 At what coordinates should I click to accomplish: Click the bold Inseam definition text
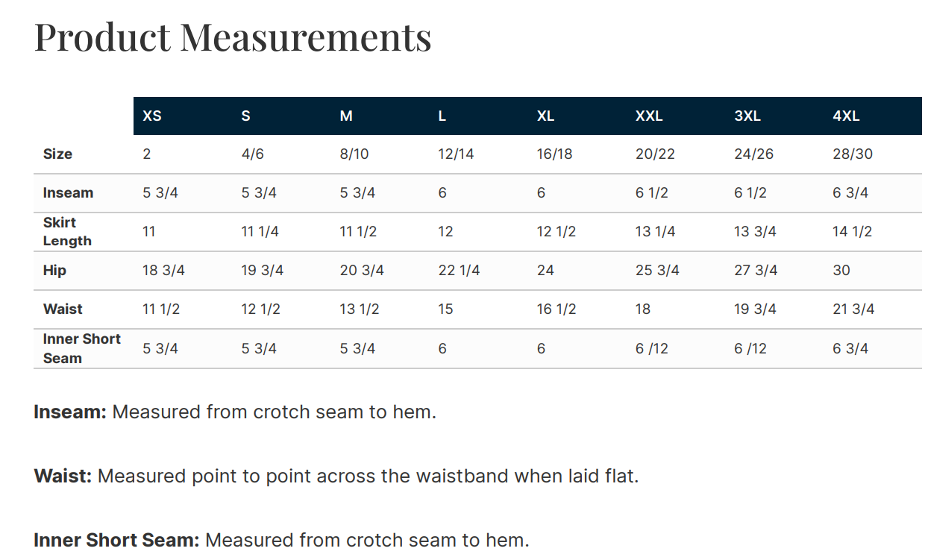(x=71, y=412)
